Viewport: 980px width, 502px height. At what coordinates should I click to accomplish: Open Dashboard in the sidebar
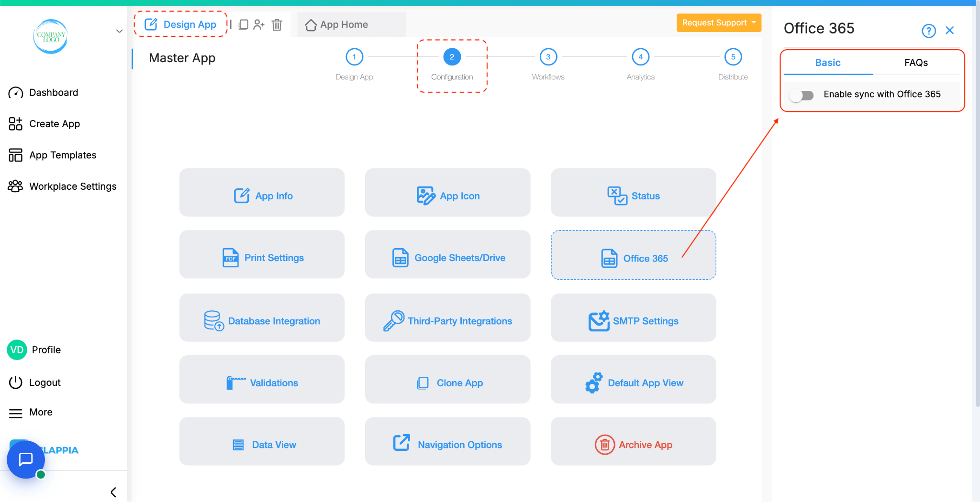(43, 92)
